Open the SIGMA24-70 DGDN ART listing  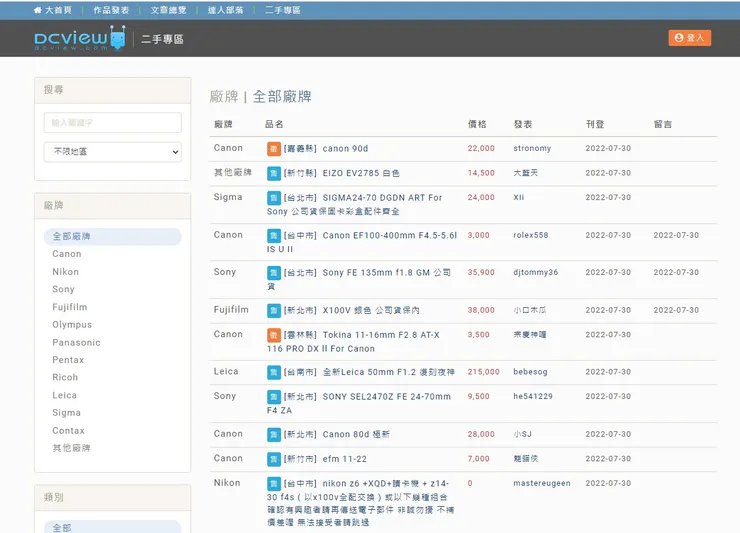click(x=354, y=204)
